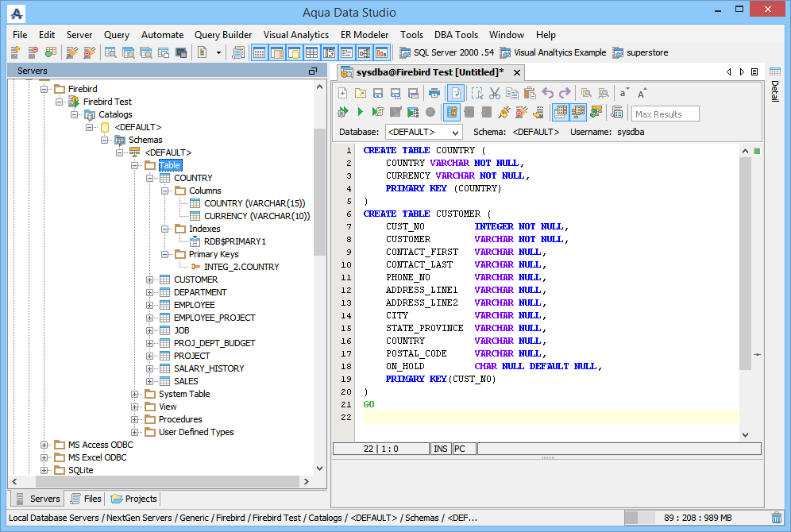Click the Undo arrow icon
The height and width of the screenshot is (532, 791).
547,93
